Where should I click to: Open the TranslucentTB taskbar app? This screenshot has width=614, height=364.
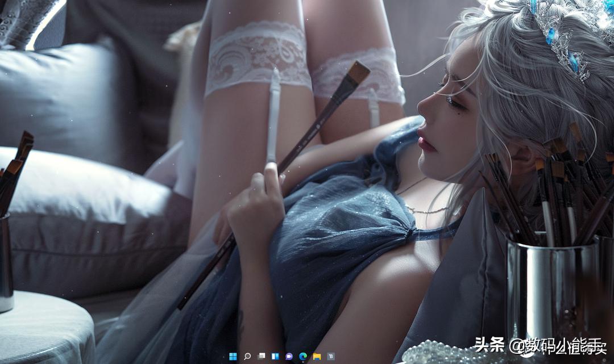coord(331,356)
